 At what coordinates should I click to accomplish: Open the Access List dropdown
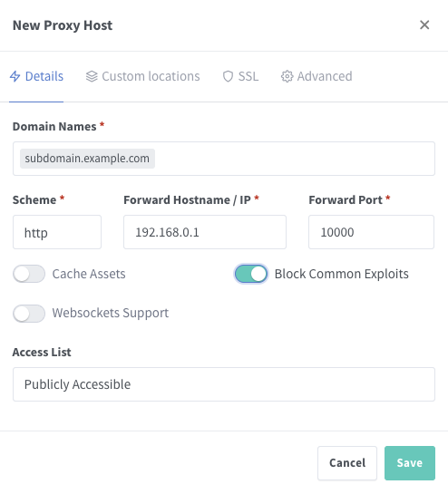tap(224, 384)
